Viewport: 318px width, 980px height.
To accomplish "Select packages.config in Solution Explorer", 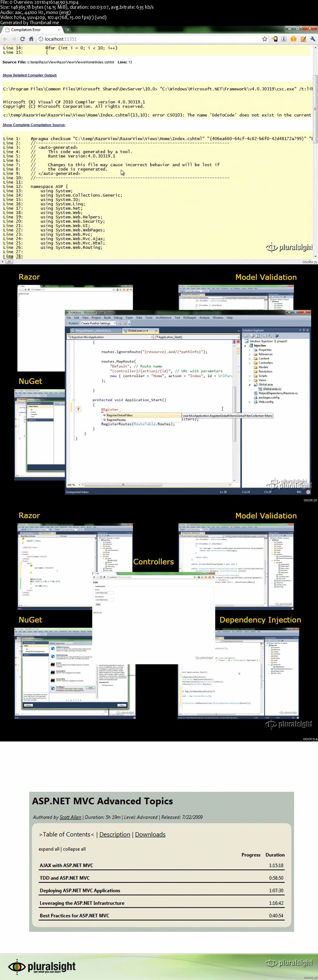I will 266,398.
